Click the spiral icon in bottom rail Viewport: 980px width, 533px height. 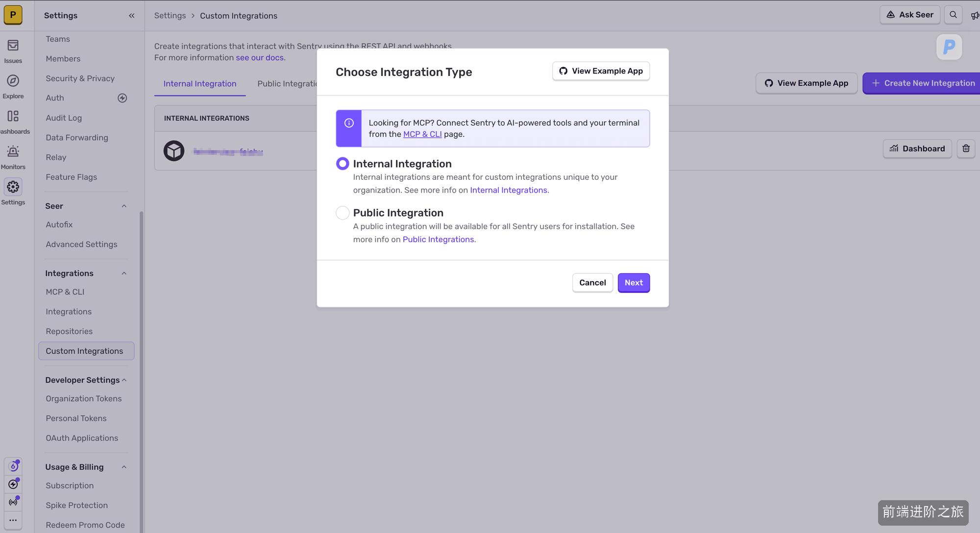pos(13,466)
